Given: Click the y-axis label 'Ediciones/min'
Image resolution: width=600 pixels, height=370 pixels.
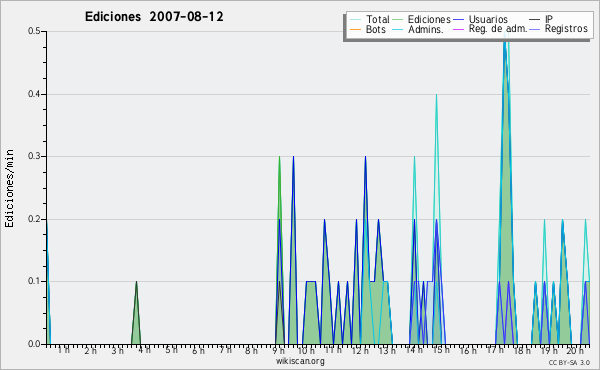Looking at the screenshot, I should click(x=9, y=188).
